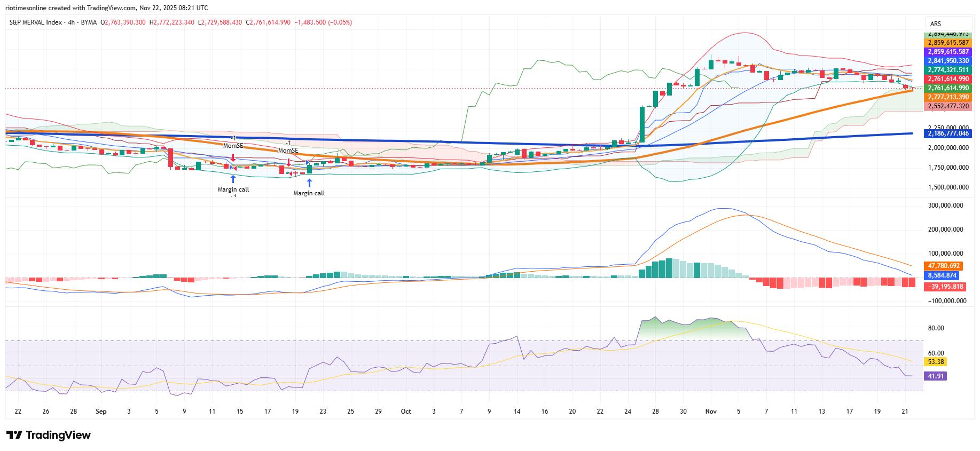Click the last red candle at Nov 21
Screen dimensions: 980x451
905,86
